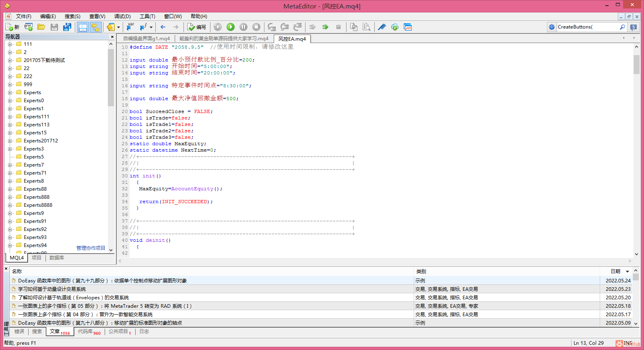Switch to the 日志 toolbox tab
The width and height of the screenshot is (644, 350).
pos(144,331)
